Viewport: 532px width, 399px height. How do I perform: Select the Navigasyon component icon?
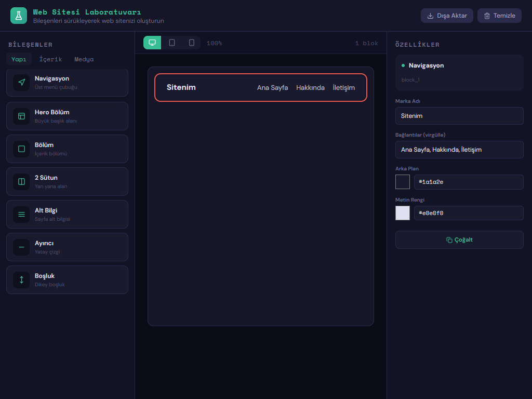(x=21, y=83)
